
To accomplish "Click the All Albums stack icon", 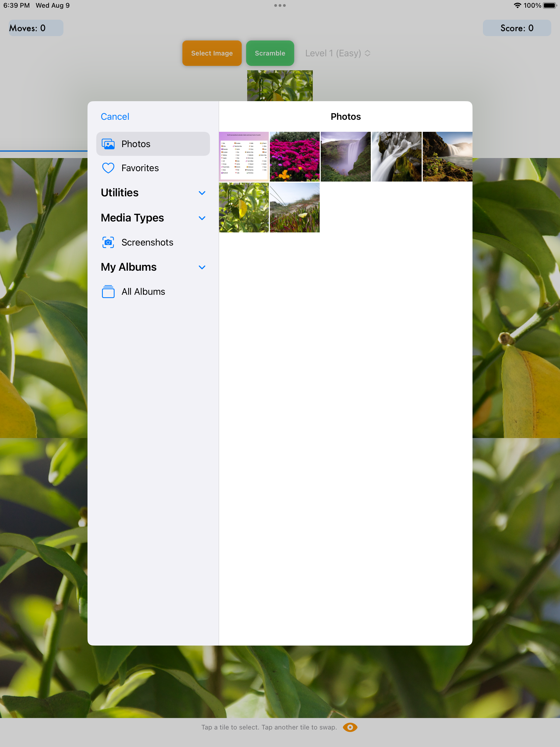I will [108, 291].
